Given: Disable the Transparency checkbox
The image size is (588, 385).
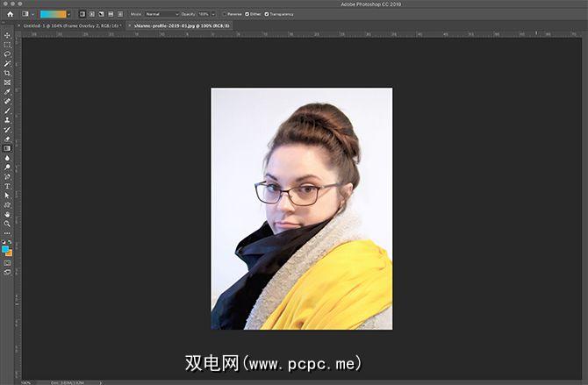Looking at the screenshot, I should point(267,14).
